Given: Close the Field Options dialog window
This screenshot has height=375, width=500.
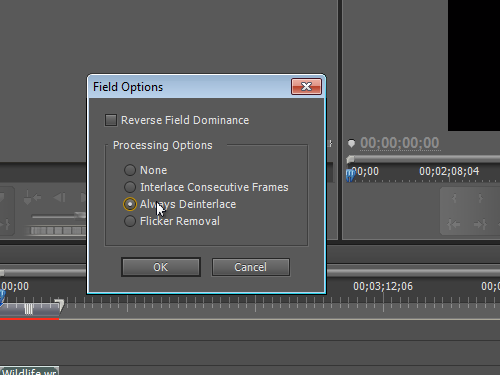Looking at the screenshot, I should coord(306,87).
